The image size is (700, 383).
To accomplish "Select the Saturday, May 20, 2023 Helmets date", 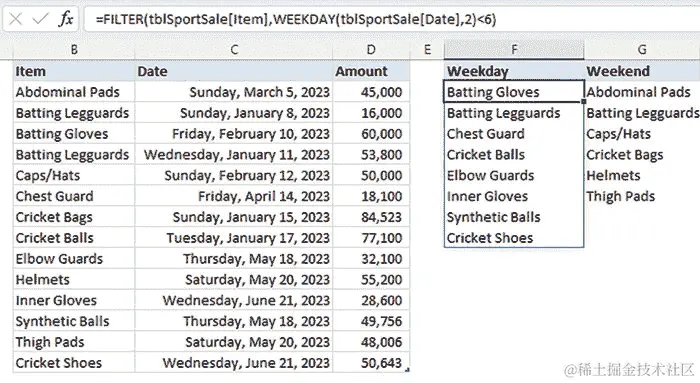I will point(233,279).
